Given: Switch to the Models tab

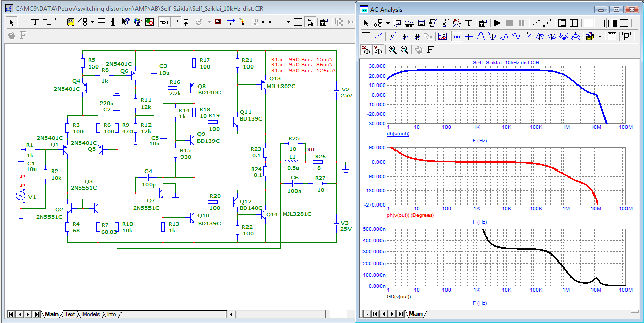Looking at the screenshot, I should click(x=91, y=314).
